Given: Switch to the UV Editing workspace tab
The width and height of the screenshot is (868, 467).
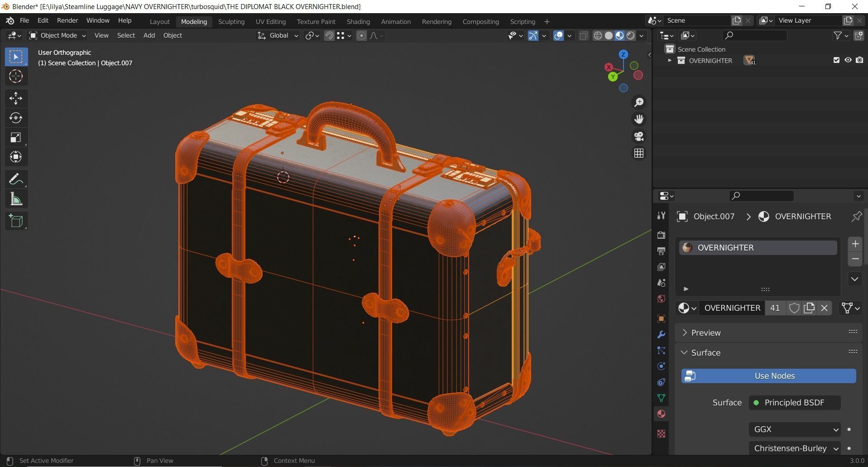Looking at the screenshot, I should click(270, 22).
